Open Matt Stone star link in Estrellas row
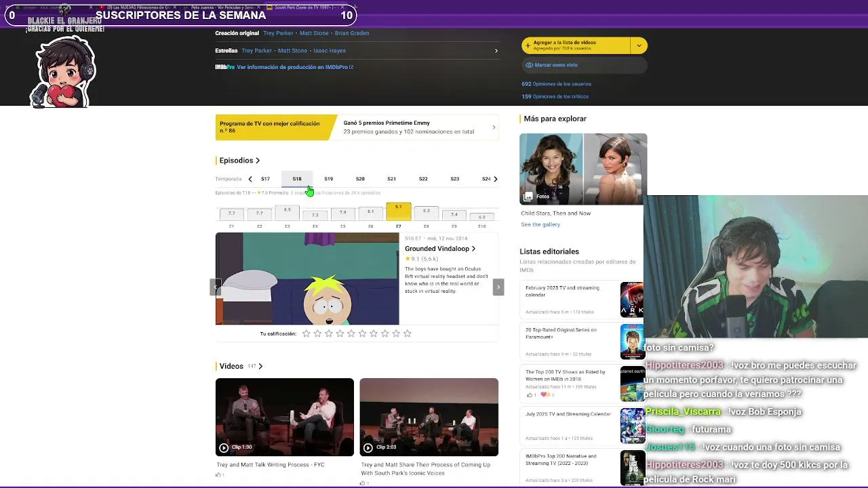868x488 pixels. [292, 51]
